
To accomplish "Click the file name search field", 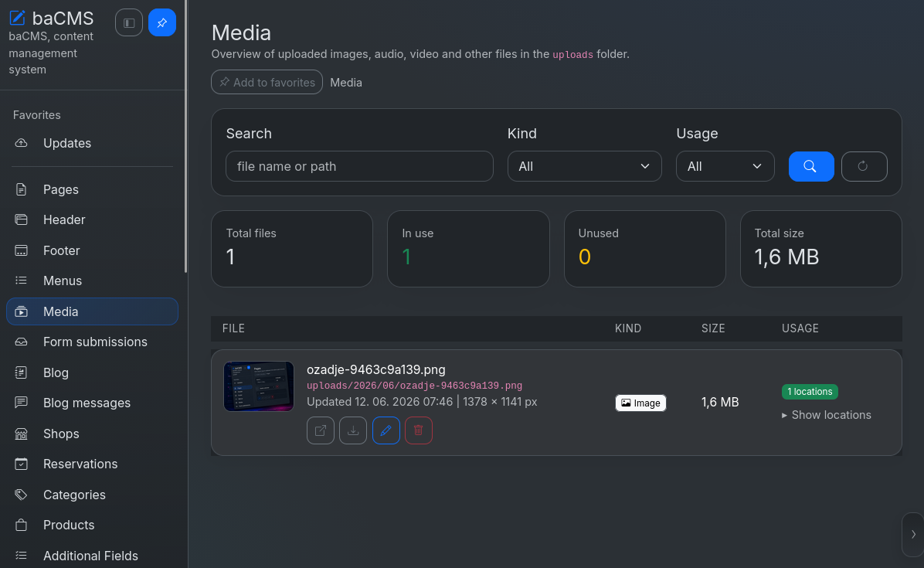I will click(359, 167).
